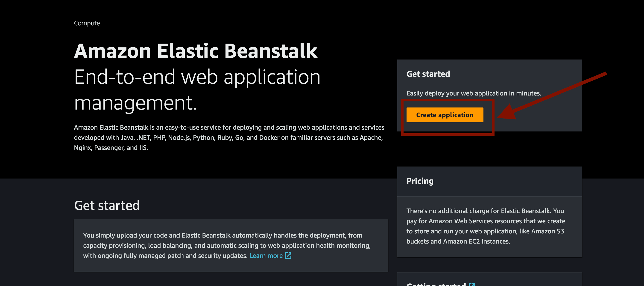The image size is (644, 286).
Task: Click the orange Create application button
Action: pyautogui.click(x=445, y=115)
